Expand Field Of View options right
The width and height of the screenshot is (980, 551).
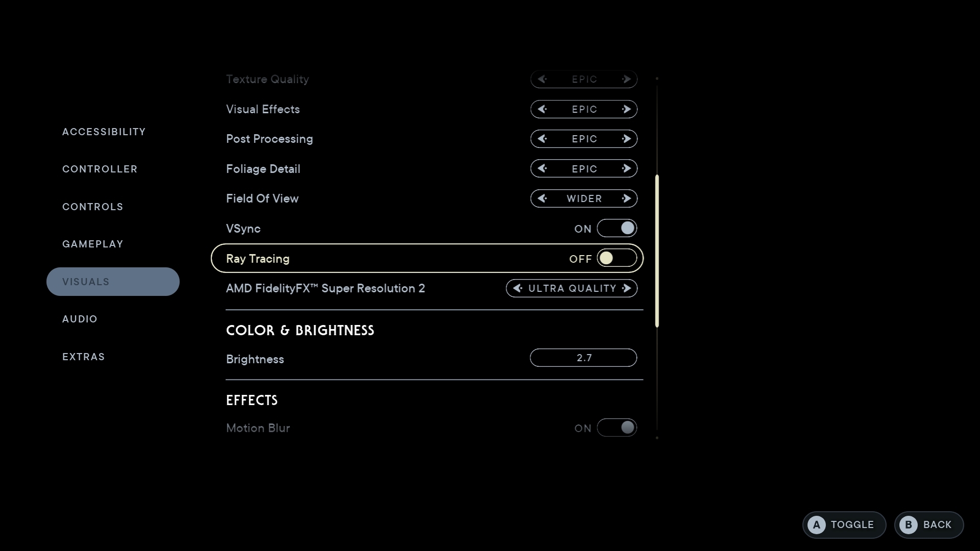(x=626, y=198)
